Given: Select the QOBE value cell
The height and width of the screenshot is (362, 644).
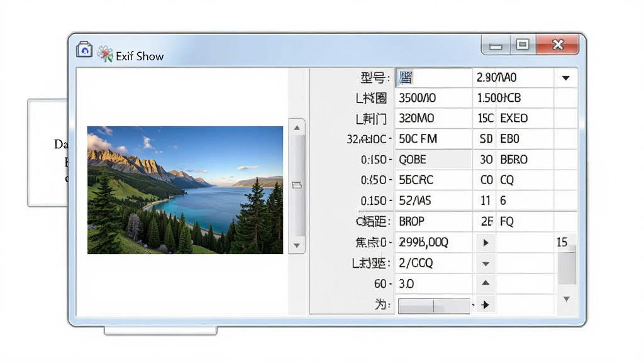Looking at the screenshot, I should (x=434, y=160).
